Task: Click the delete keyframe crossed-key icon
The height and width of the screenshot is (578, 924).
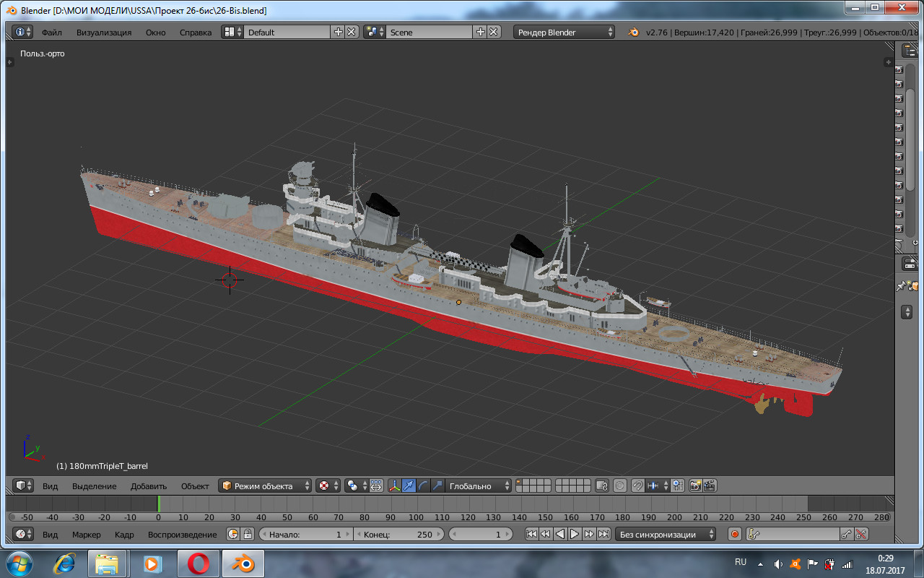Action: 861,535
